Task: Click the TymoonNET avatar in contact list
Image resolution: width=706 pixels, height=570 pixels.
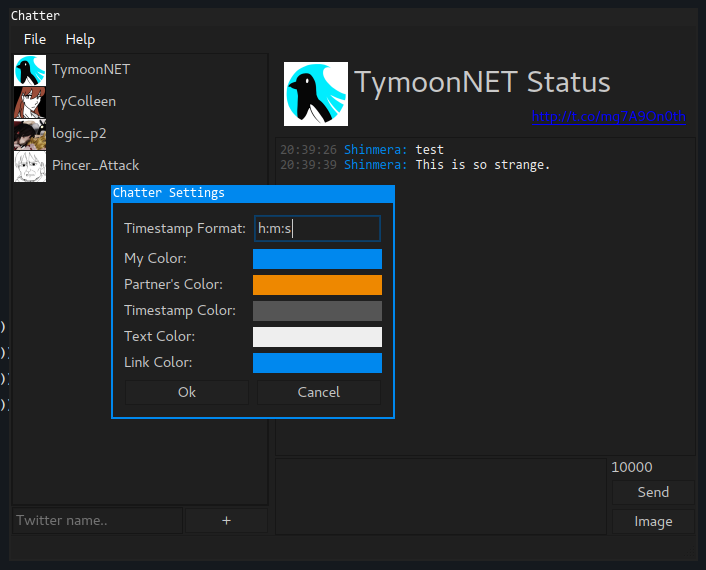Action: tap(30, 70)
